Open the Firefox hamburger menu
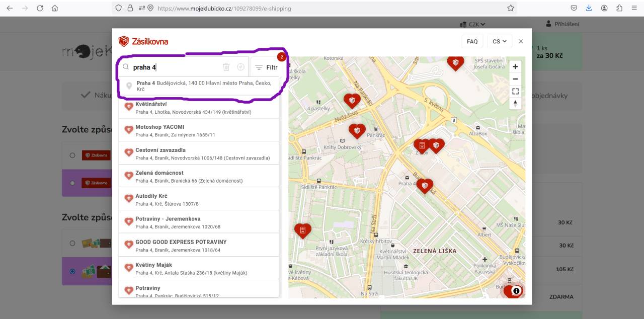The height and width of the screenshot is (319, 644). click(x=634, y=8)
